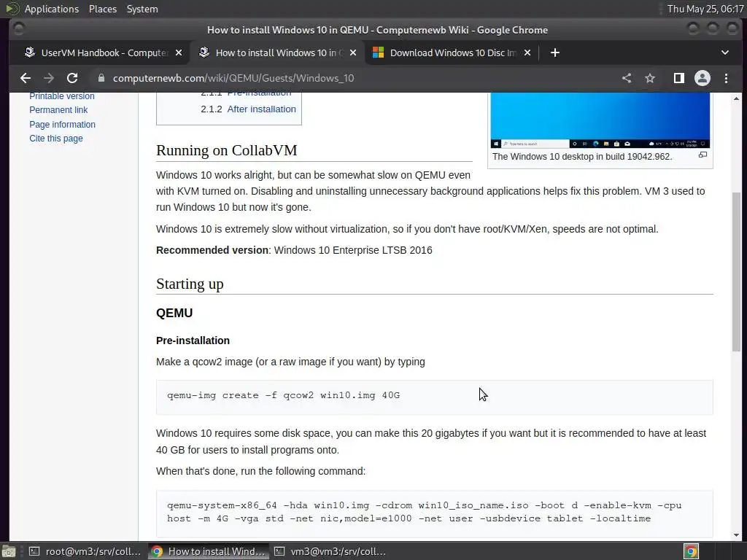
Task: Bookmark this page with star icon
Action: click(x=650, y=78)
